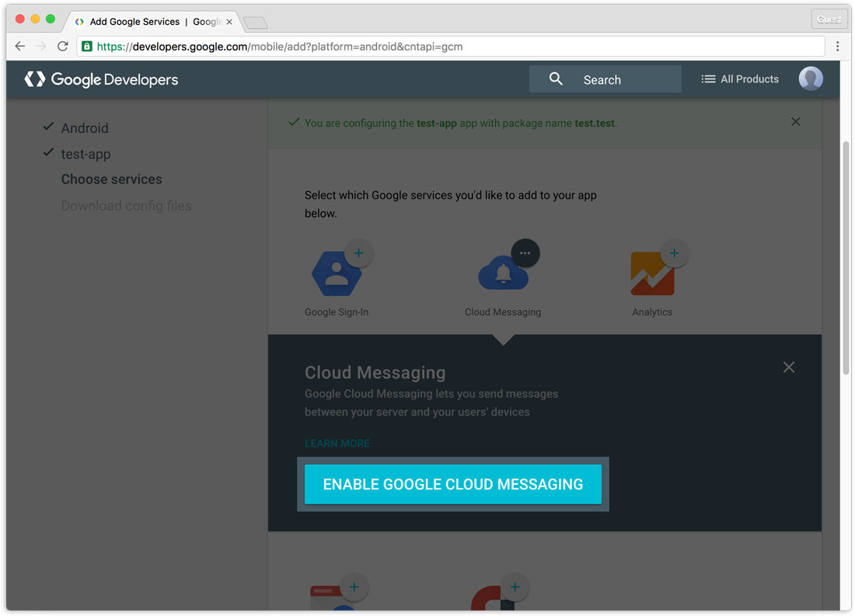Click the browser forward arrow
This screenshot has width=855, height=616.
click(41, 47)
